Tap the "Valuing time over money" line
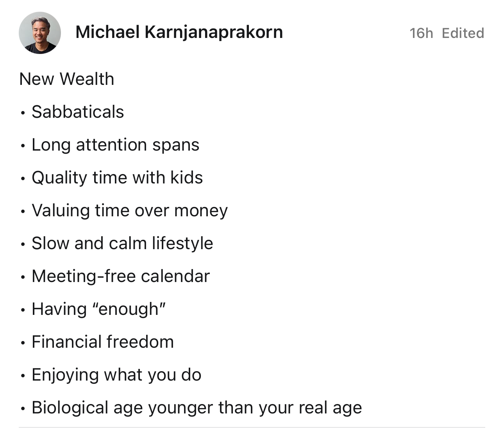The image size is (504, 433). pyautogui.click(x=130, y=211)
